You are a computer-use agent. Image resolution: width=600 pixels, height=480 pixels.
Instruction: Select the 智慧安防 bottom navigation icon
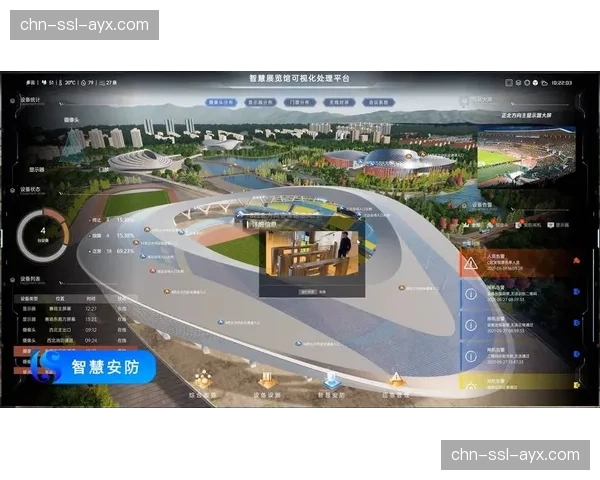coord(331,379)
